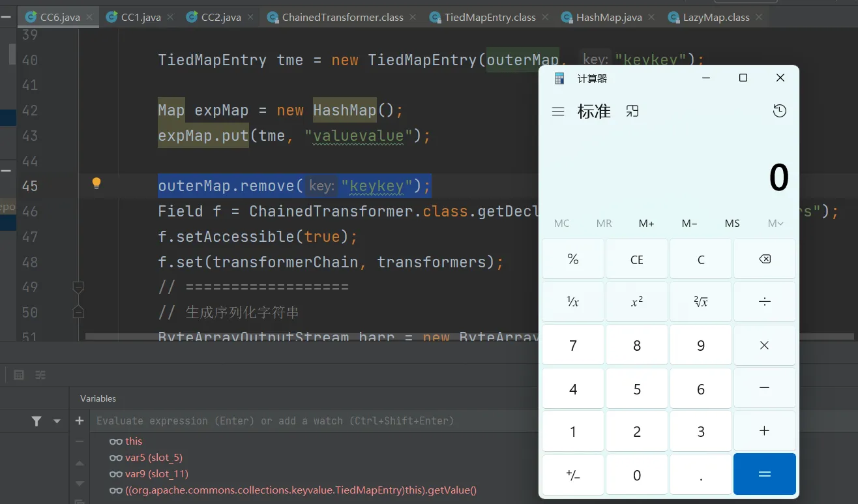The height and width of the screenshot is (504, 858).
Task: Open the Calculator history panel
Action: pos(779,111)
